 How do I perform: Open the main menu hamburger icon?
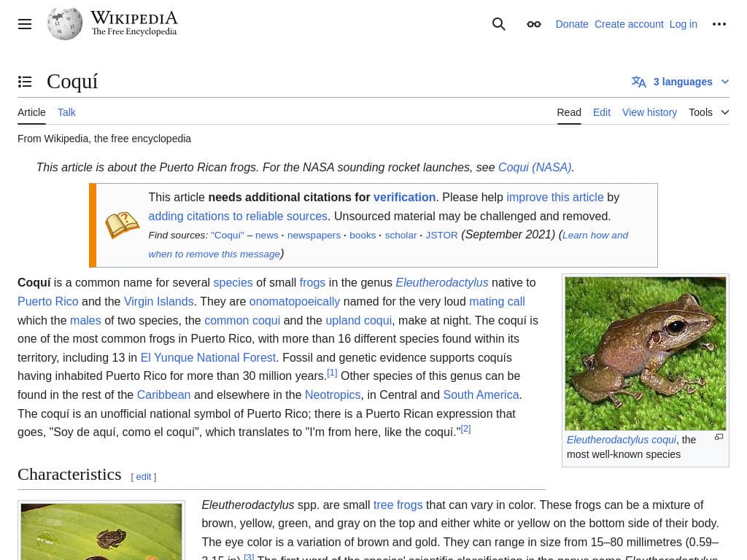[25, 24]
